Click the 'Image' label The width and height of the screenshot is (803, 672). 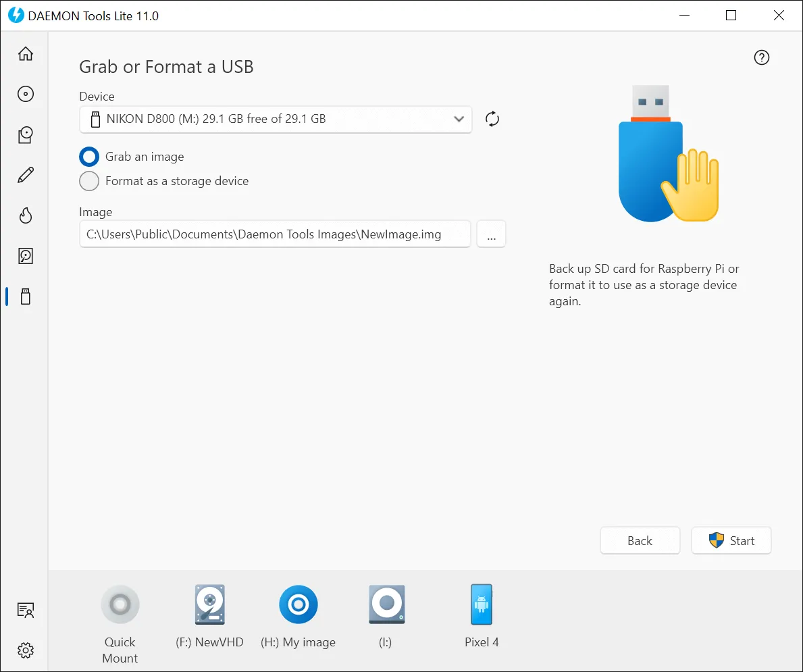coord(96,212)
